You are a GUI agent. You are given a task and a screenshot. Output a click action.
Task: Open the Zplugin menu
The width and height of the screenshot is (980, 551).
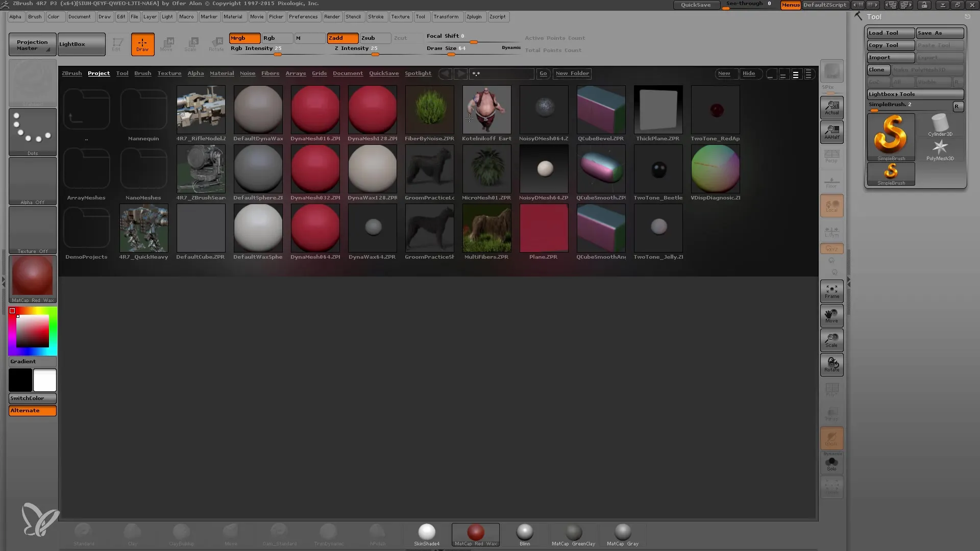point(474,17)
